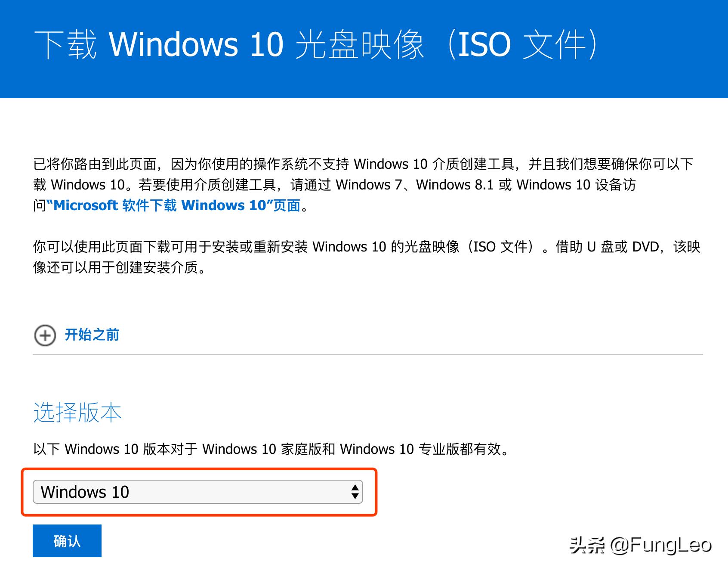Click the dropdown stepper arrows next to Windows 10
The width and height of the screenshot is (728, 571).
[x=354, y=491]
